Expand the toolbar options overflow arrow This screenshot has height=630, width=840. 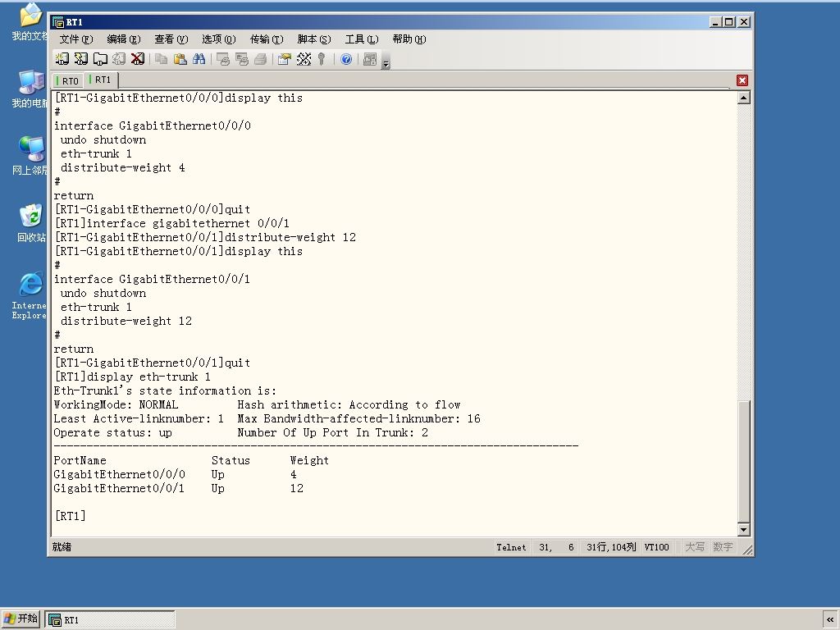click(386, 62)
